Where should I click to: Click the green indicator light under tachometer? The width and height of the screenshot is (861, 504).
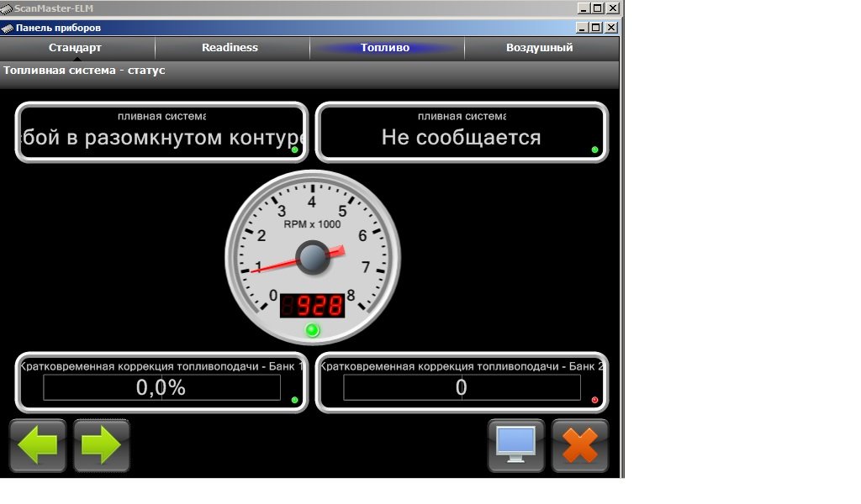(313, 330)
